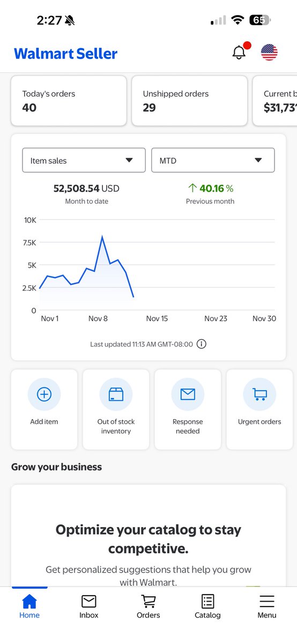Tap the Wi-Fi icon in status bar
Viewport: 297px width, 644px height.
pos(237,20)
